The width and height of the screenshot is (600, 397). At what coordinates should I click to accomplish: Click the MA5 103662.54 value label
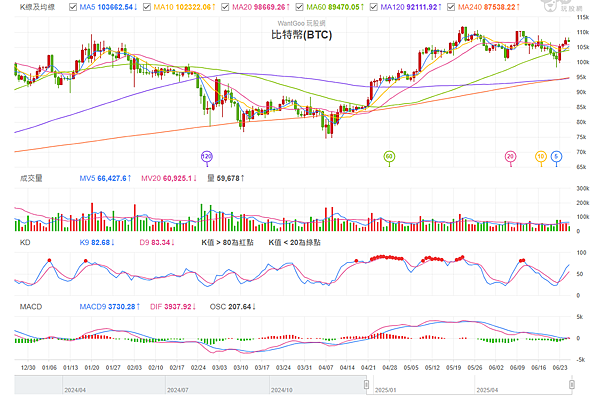108,7
